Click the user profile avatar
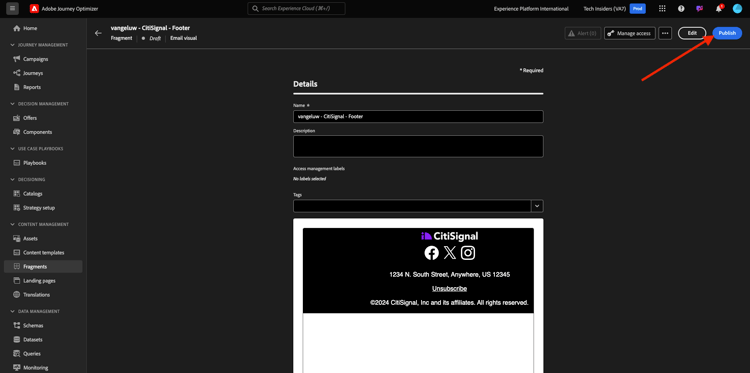 (x=737, y=9)
